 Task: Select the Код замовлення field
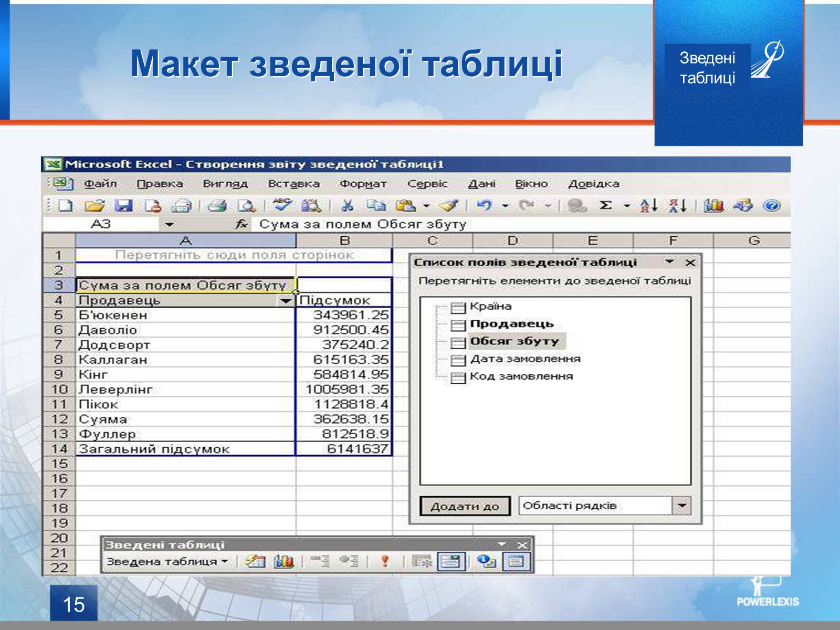coord(521,376)
